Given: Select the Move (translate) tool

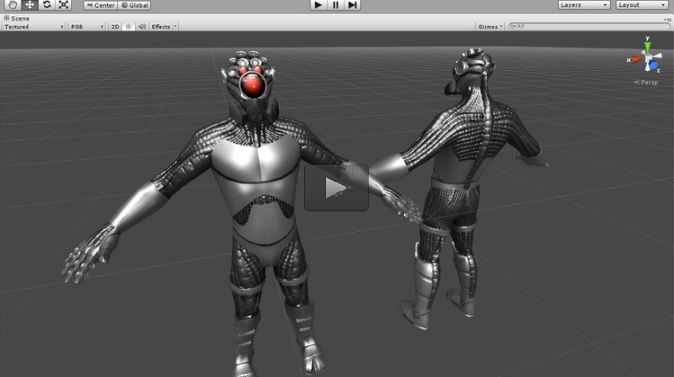Looking at the screenshot, I should click(30, 5).
